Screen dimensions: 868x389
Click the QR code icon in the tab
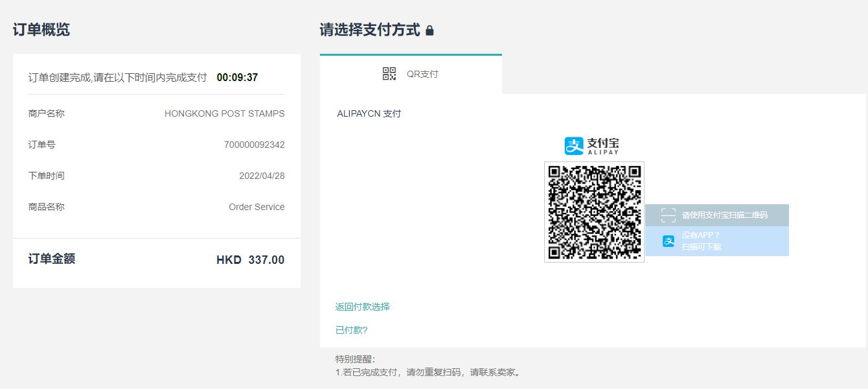[389, 74]
